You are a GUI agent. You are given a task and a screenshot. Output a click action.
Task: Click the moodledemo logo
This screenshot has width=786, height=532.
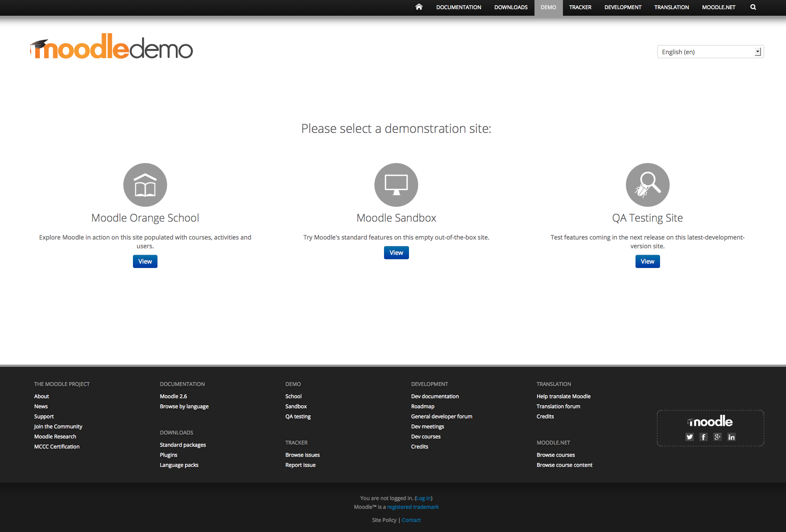pyautogui.click(x=112, y=47)
